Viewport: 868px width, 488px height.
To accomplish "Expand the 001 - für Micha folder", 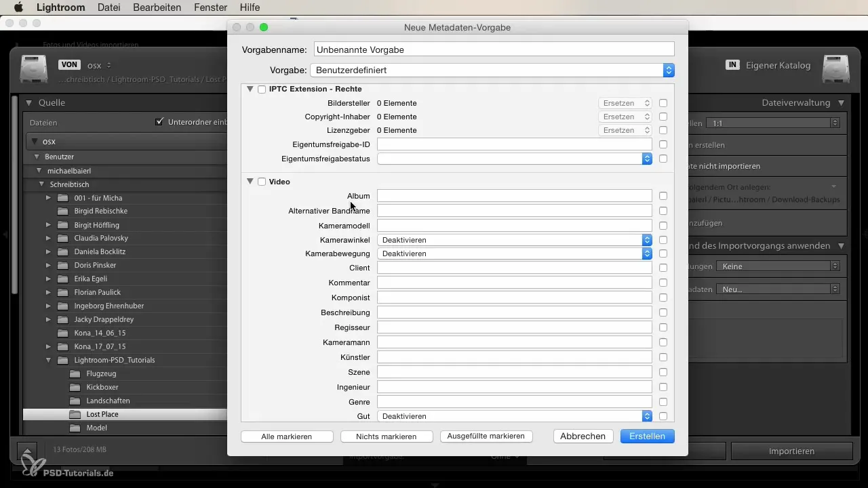I will point(48,198).
